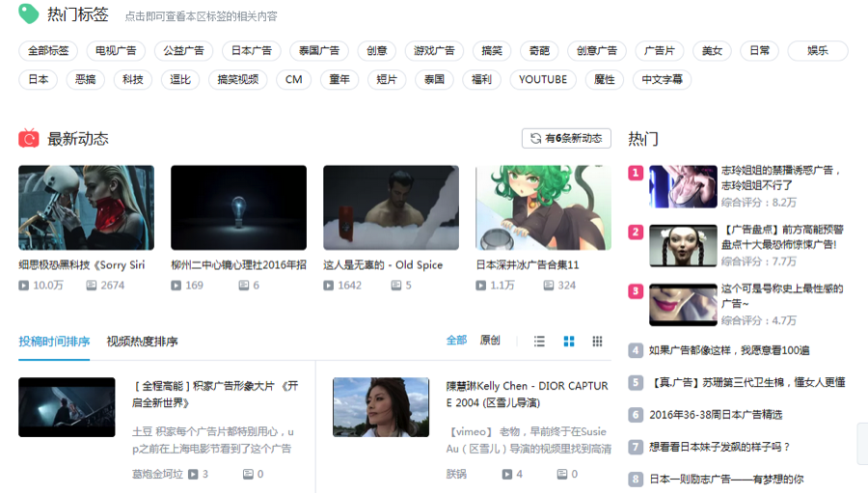Open link 2016年36-38周日本广告精选
The image size is (868, 494).
click(716, 414)
